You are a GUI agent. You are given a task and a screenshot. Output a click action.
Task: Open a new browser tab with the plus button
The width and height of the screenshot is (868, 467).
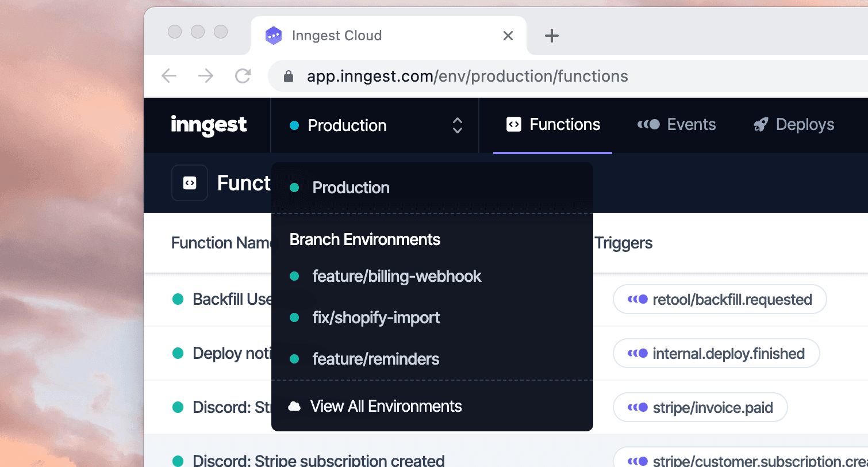(x=551, y=35)
